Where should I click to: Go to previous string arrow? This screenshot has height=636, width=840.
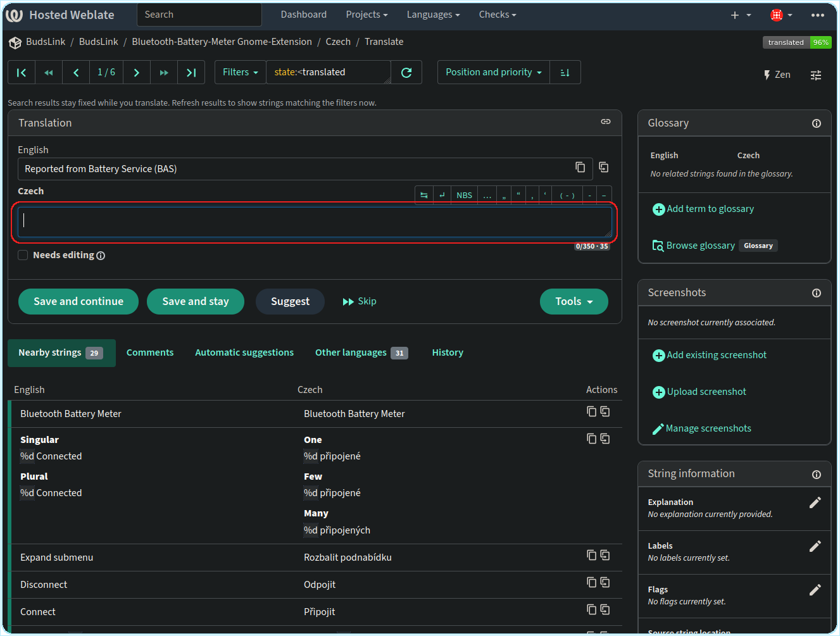(x=76, y=73)
